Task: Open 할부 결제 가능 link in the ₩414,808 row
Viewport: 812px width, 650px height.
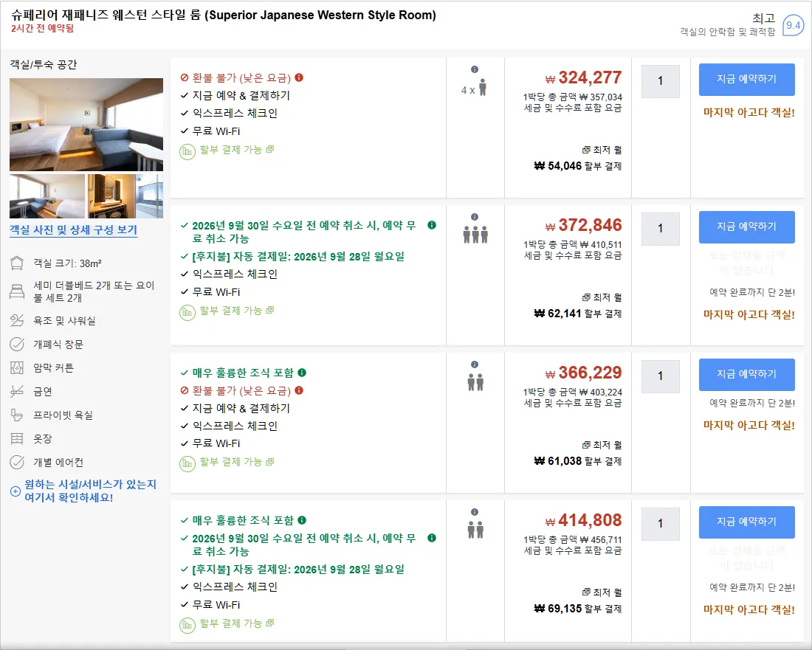Action: pyautogui.click(x=237, y=623)
